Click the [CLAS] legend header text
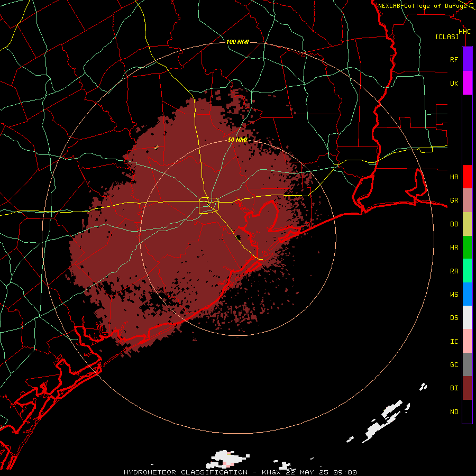The width and height of the screenshot is (476, 476). (447, 36)
